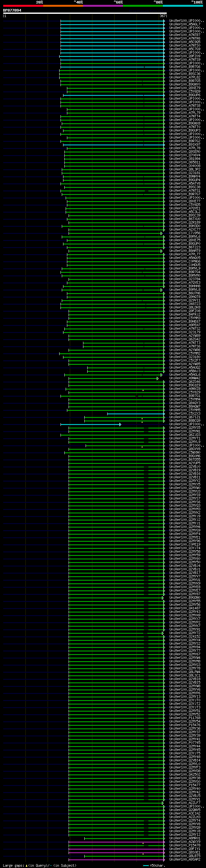Click hit label UniRef100_Q9FZ09

click(x=185, y=56)
